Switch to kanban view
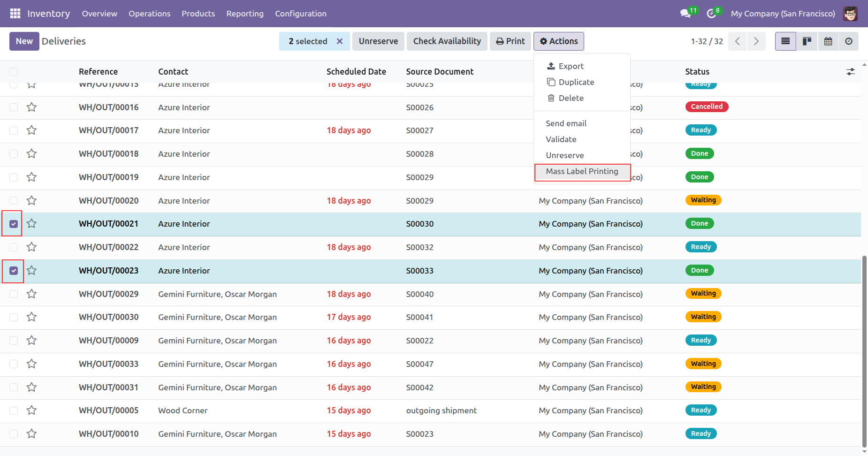The width and height of the screenshot is (868, 456). pyautogui.click(x=807, y=41)
